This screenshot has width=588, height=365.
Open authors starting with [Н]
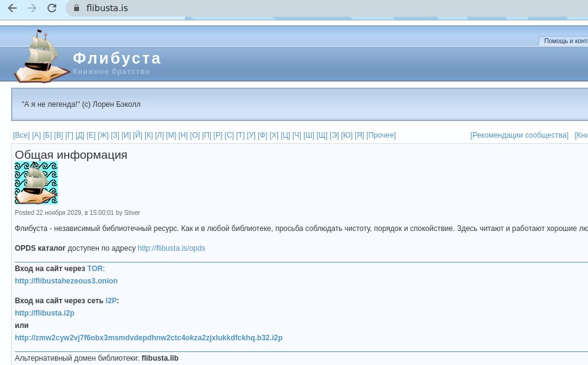[183, 135]
